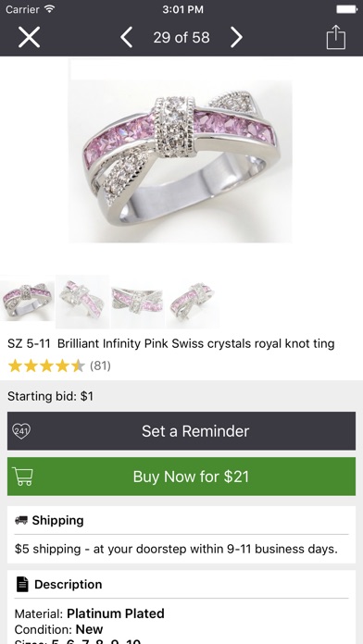Image resolution: width=363 pixels, height=644 pixels.
Task: Select the second ring thumbnail
Action: click(x=82, y=302)
